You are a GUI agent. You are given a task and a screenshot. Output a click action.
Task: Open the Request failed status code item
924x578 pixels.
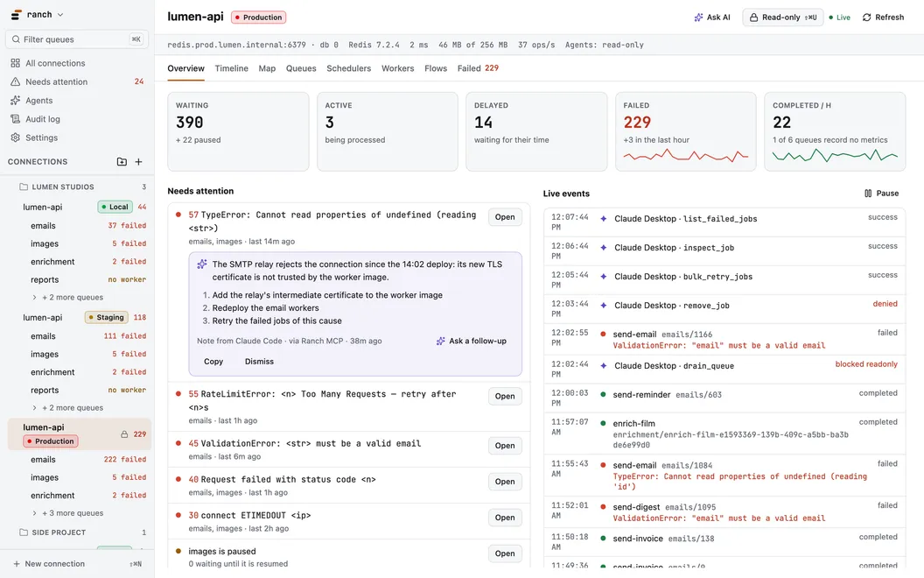pos(504,482)
